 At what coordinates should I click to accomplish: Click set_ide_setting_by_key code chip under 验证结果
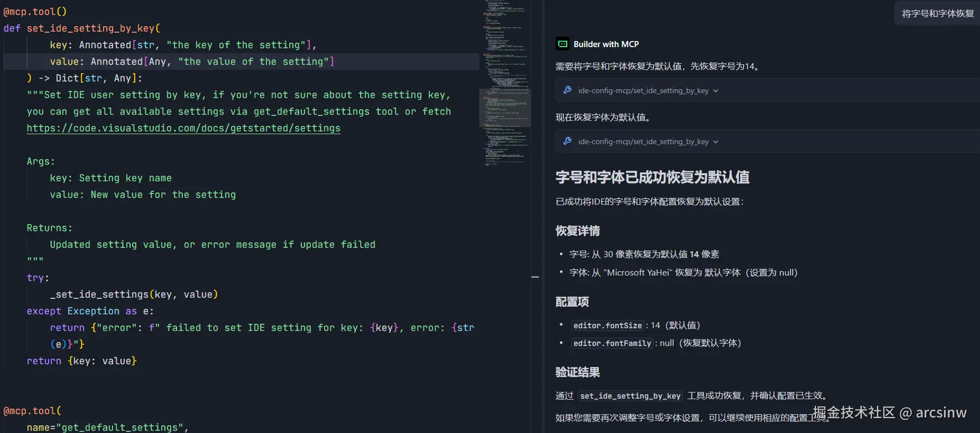(x=630, y=396)
